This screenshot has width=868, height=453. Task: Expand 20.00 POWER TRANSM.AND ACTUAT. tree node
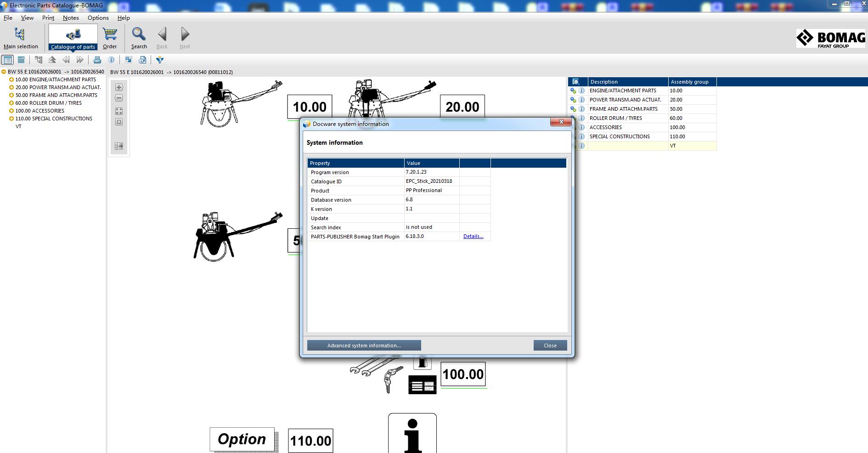pos(11,87)
